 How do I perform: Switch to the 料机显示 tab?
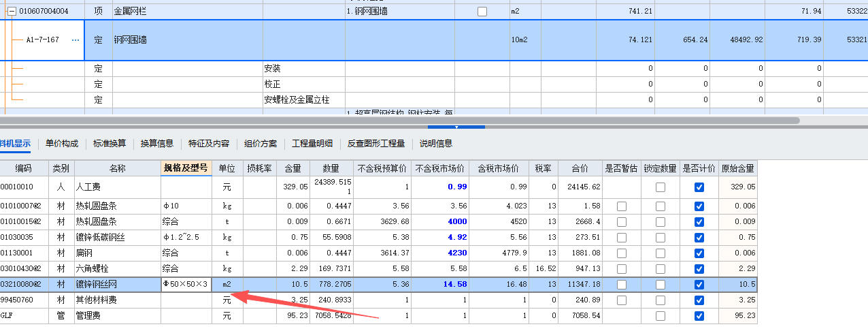tap(15, 144)
